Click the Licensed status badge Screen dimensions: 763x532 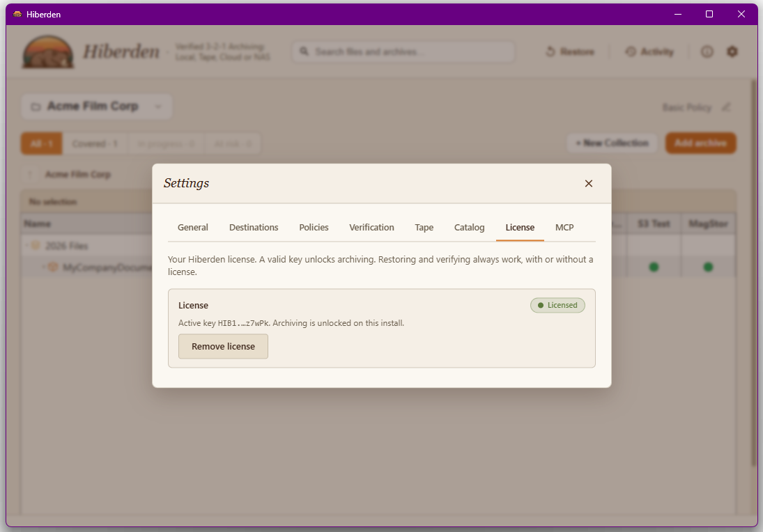coord(557,305)
